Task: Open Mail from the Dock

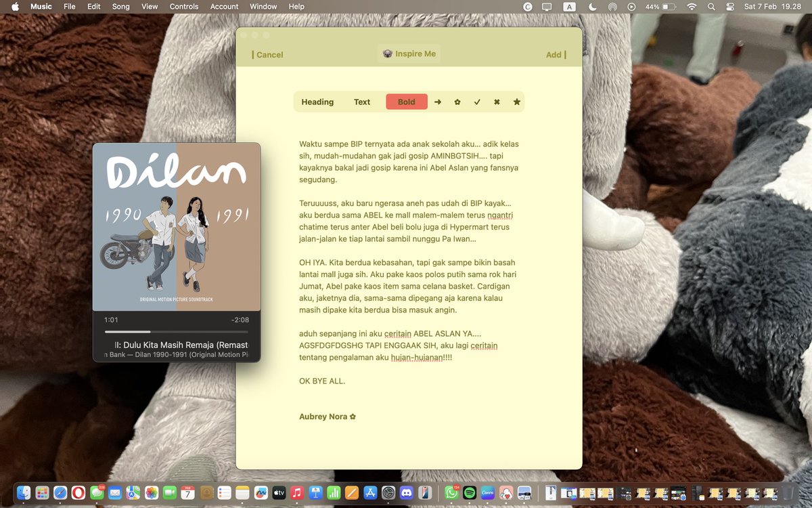Action: click(x=115, y=493)
